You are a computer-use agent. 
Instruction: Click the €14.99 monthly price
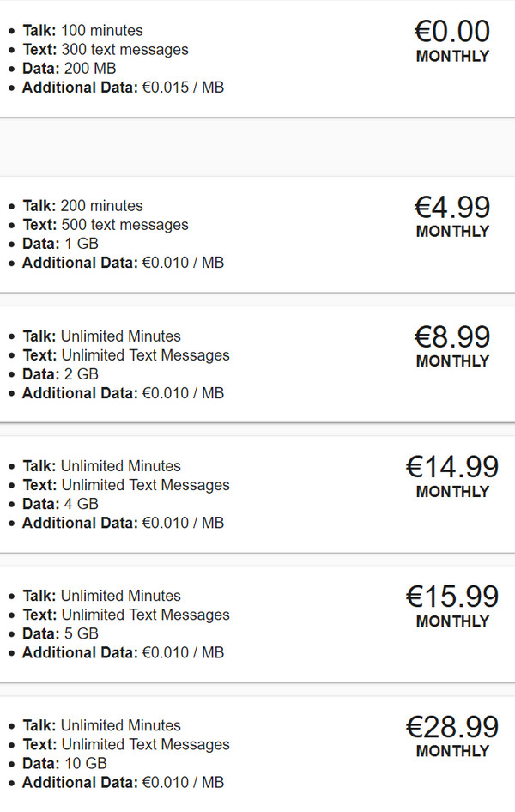point(452,467)
